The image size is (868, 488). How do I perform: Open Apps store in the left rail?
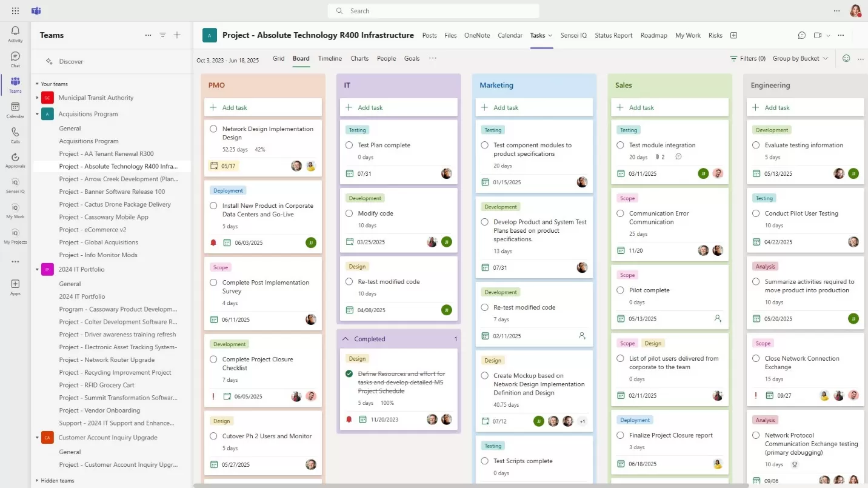tap(15, 287)
